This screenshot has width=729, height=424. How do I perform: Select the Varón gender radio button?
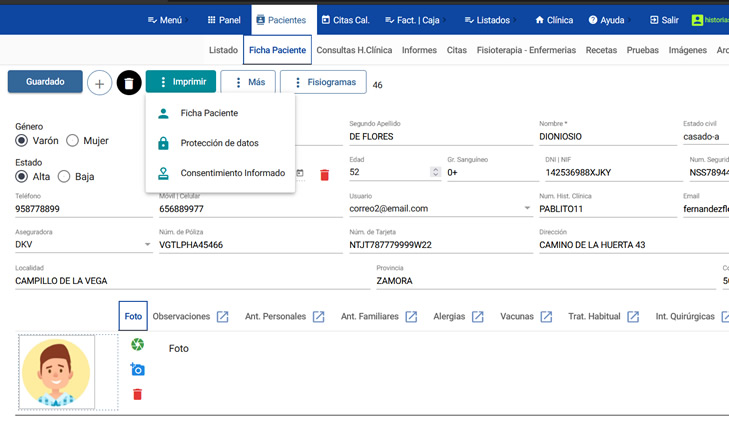(x=22, y=141)
